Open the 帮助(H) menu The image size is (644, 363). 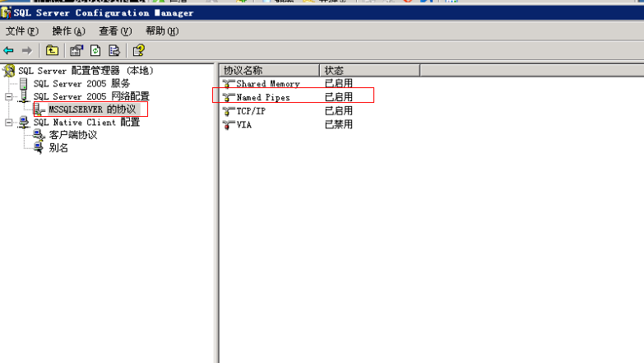pyautogui.click(x=162, y=31)
